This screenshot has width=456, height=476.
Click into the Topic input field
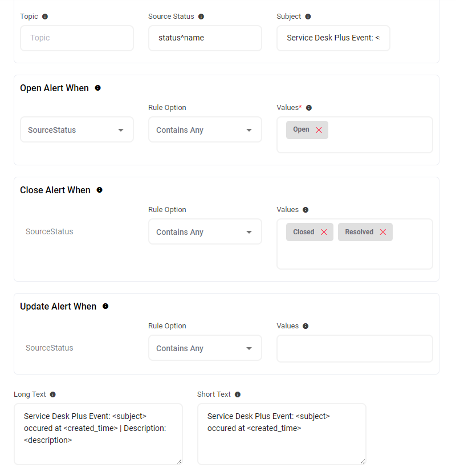tap(77, 38)
